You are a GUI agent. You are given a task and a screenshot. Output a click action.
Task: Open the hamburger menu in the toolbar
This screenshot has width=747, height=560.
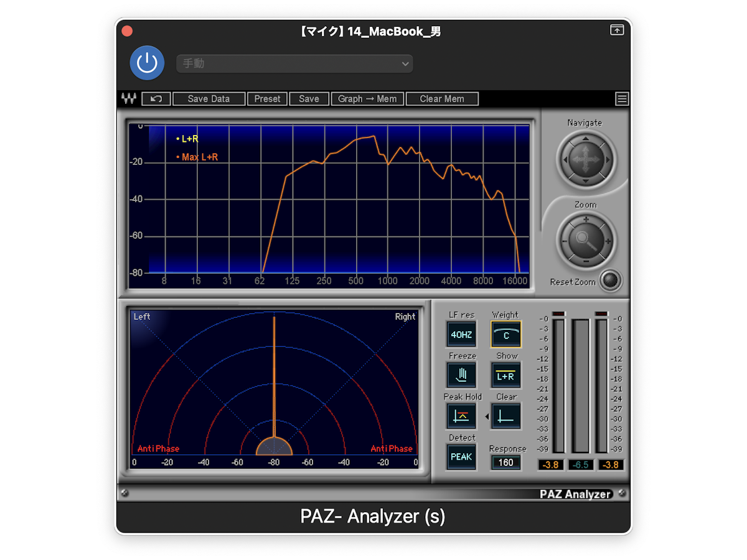(622, 98)
